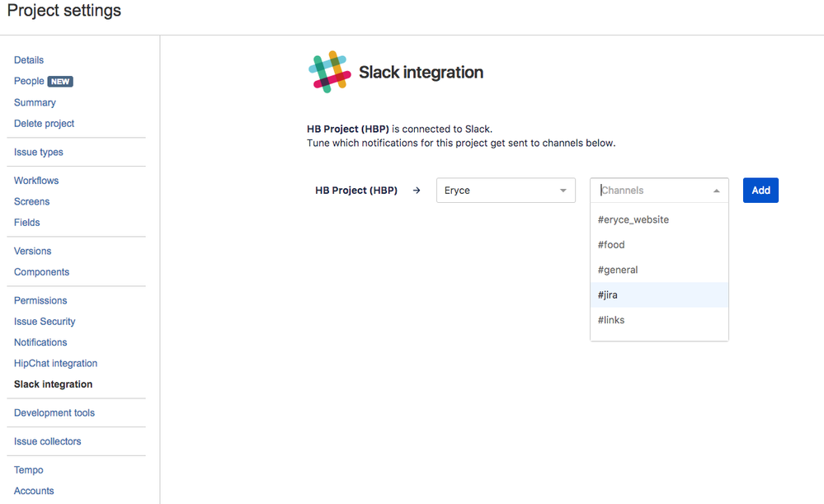Select Slack integration in sidebar
The width and height of the screenshot is (824, 504).
53,384
